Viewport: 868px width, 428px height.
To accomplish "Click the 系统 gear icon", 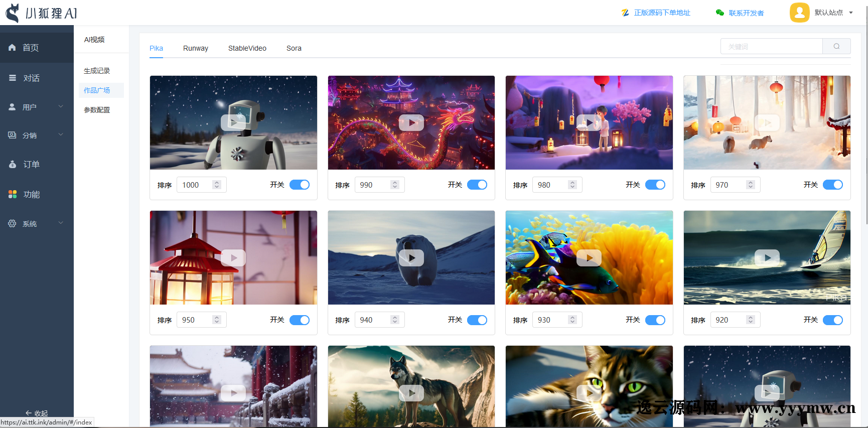I will pyautogui.click(x=12, y=223).
